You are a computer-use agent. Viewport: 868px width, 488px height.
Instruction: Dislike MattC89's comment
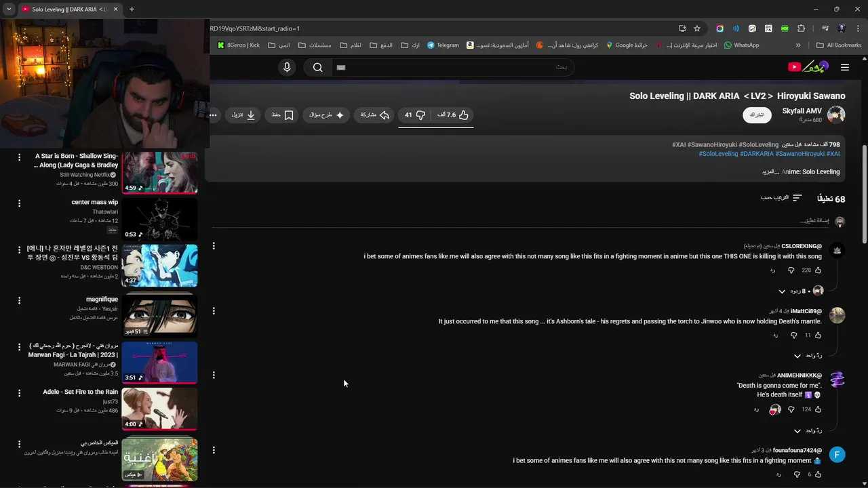click(x=793, y=335)
